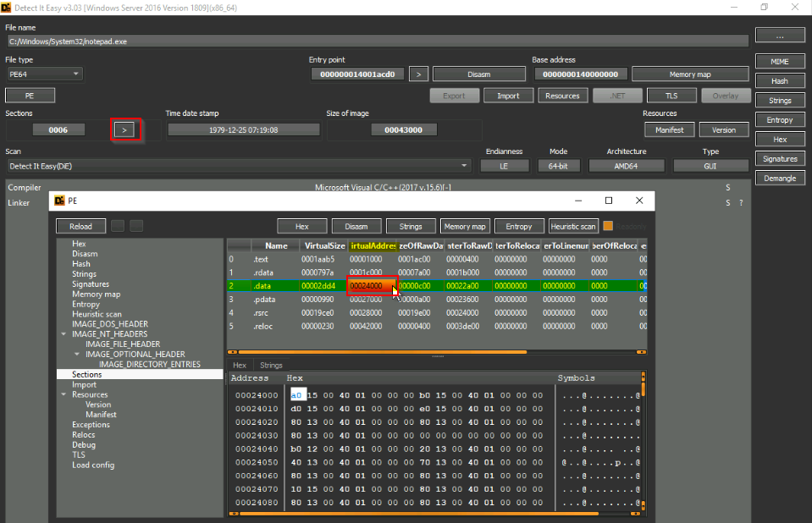The width and height of the screenshot is (812, 523).
Task: Switch to the Hex tab below sections table
Action: 240,365
